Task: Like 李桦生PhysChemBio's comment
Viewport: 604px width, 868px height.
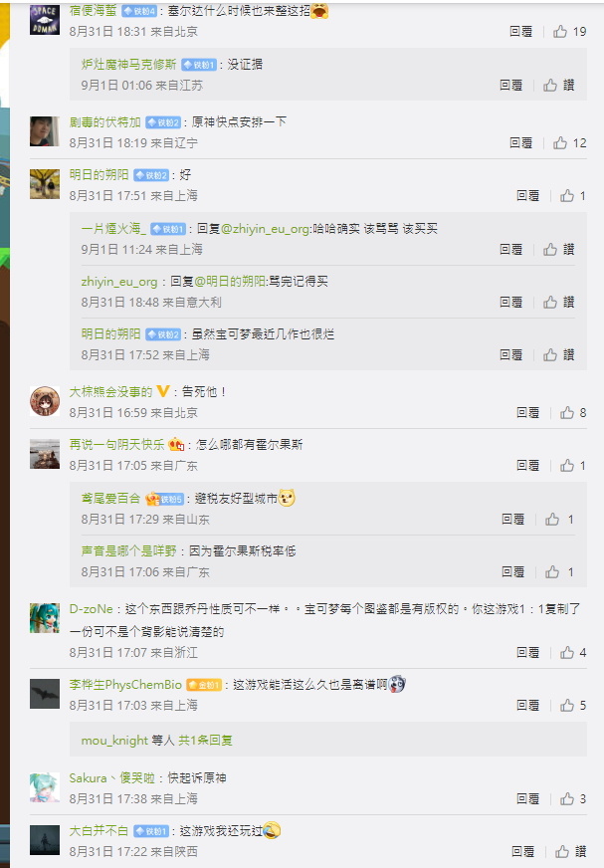Action: point(572,705)
